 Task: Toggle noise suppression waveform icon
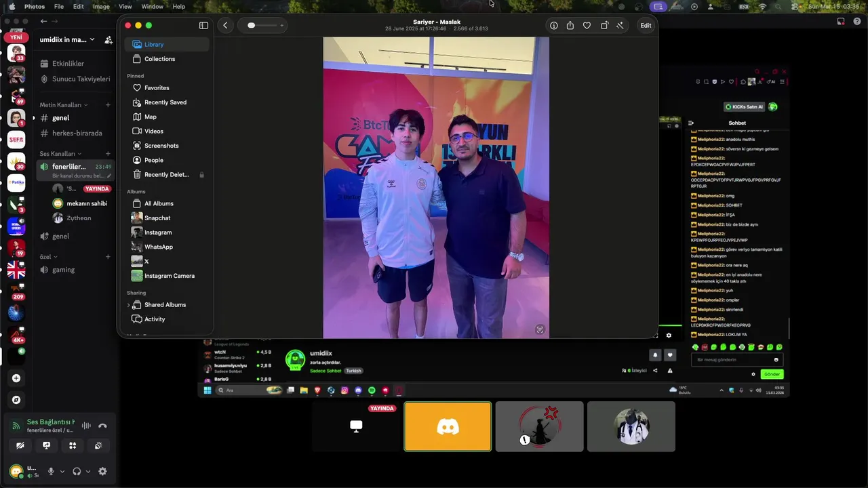pyautogui.click(x=86, y=426)
